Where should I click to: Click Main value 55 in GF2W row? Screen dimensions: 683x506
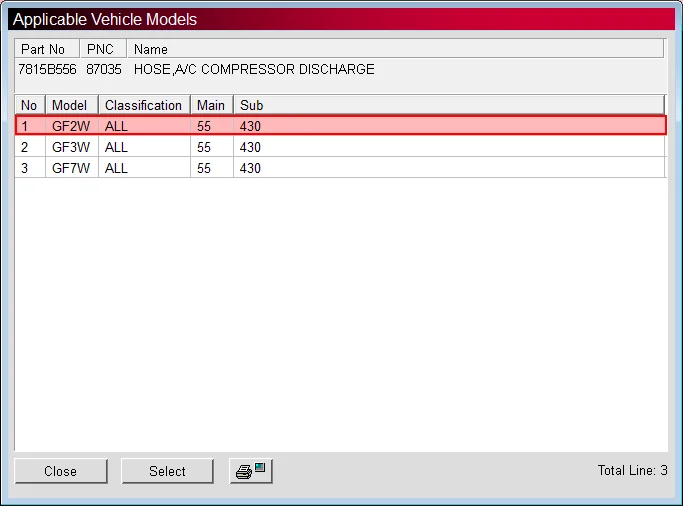point(203,126)
